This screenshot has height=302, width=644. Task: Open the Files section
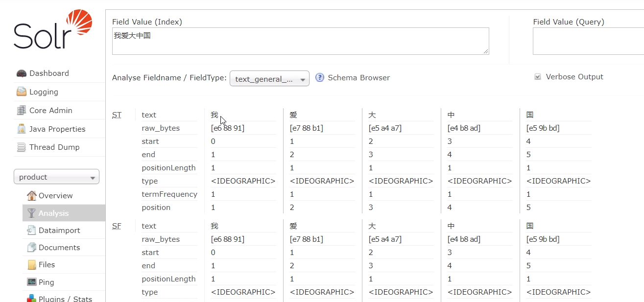(47, 265)
